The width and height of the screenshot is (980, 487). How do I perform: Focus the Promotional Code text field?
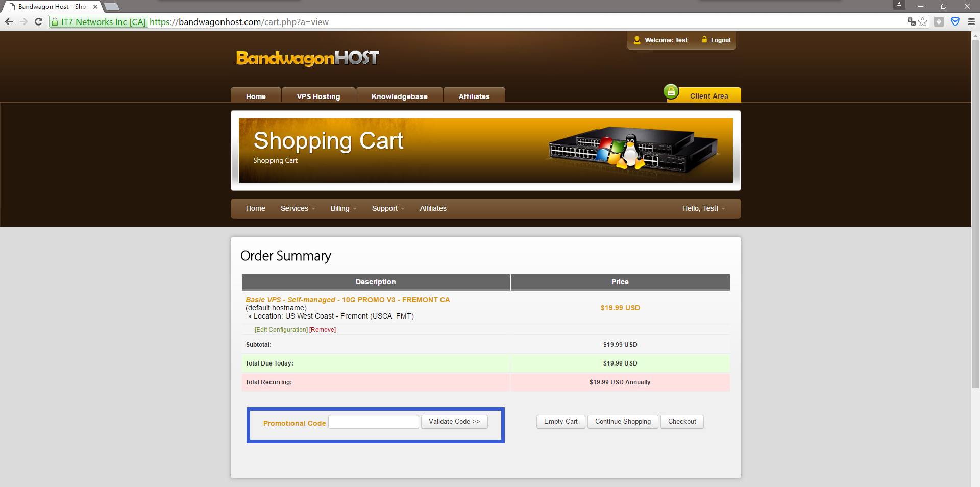374,422
